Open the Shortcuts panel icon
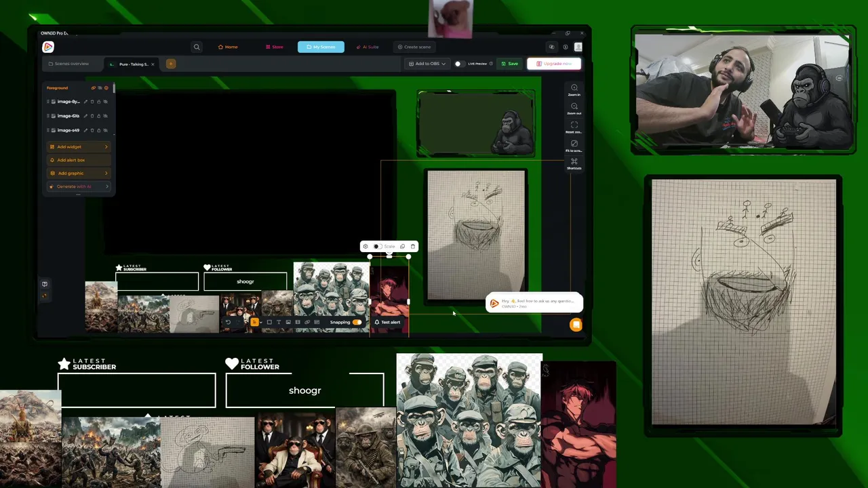868x488 pixels. coord(574,163)
